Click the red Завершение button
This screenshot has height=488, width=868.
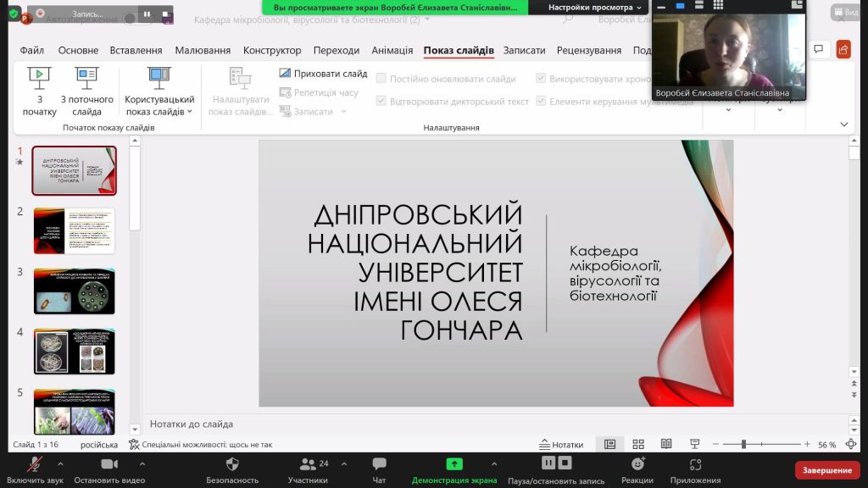[x=827, y=470]
